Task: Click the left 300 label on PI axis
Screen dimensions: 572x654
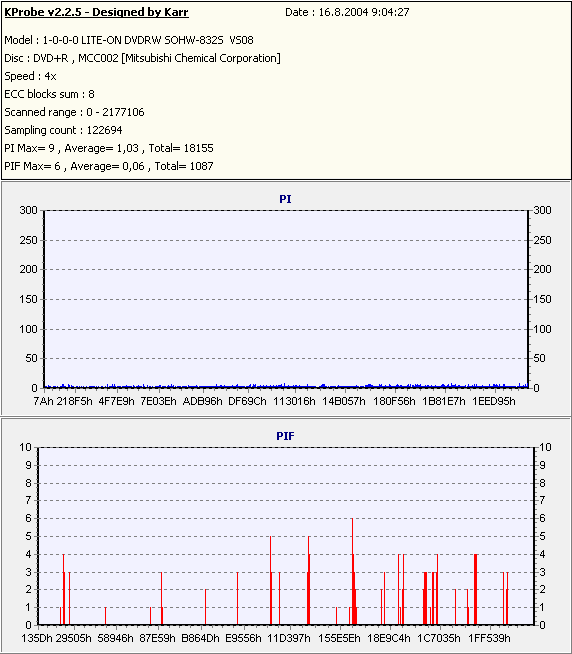Action: [28, 210]
